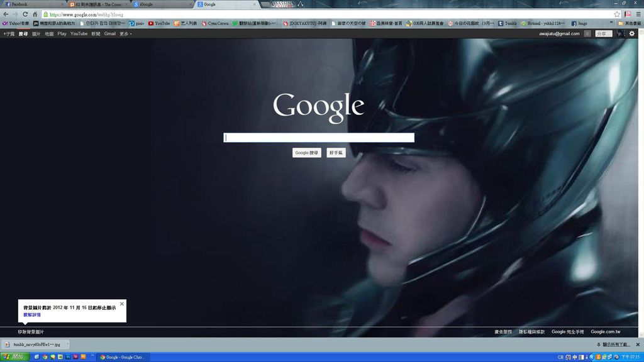Open the notifications counter box
This screenshot has height=362, width=644.
(587, 34)
